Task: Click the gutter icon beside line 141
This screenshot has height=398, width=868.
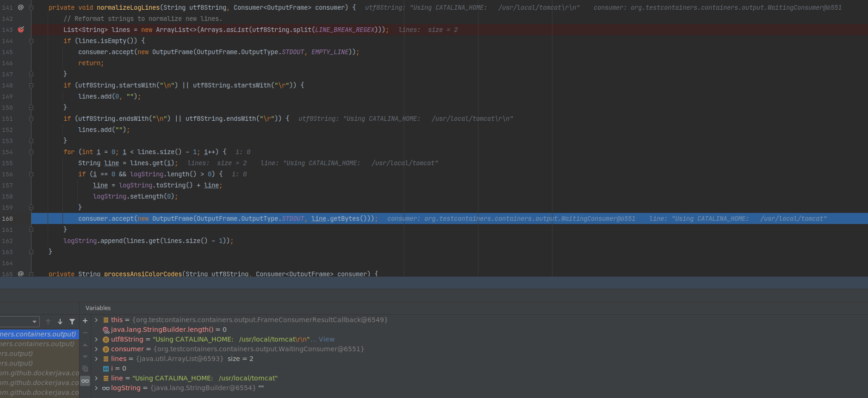Action: click(21, 7)
